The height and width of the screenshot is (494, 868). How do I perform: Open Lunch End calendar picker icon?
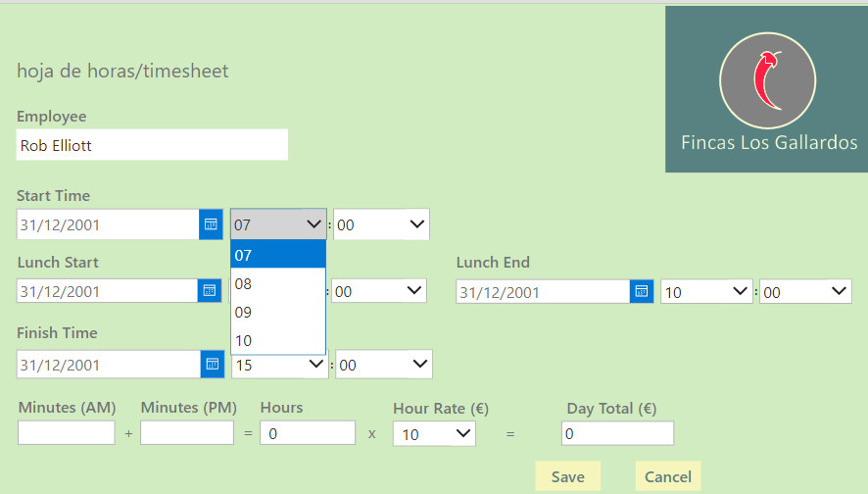click(641, 292)
